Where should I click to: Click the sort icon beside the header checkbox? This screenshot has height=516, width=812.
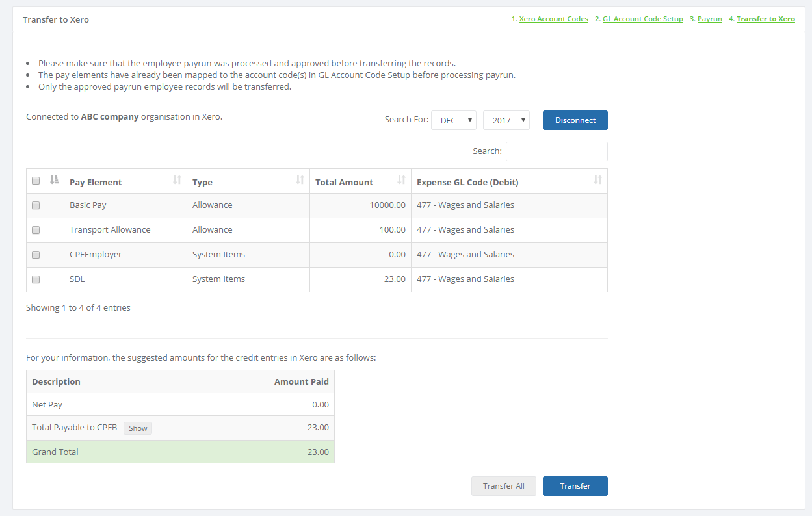(x=55, y=180)
